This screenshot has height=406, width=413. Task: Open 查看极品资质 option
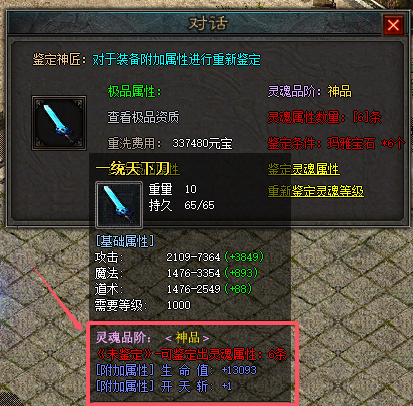pyautogui.click(x=143, y=117)
